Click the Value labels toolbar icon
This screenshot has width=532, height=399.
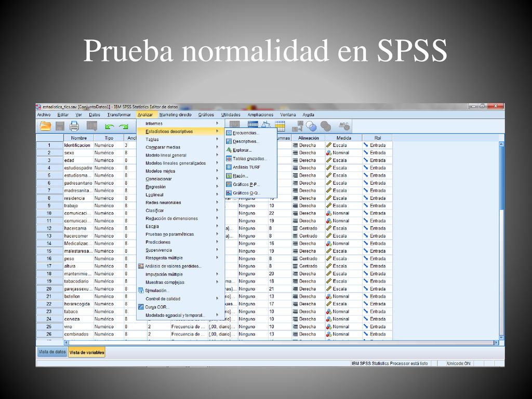297,126
